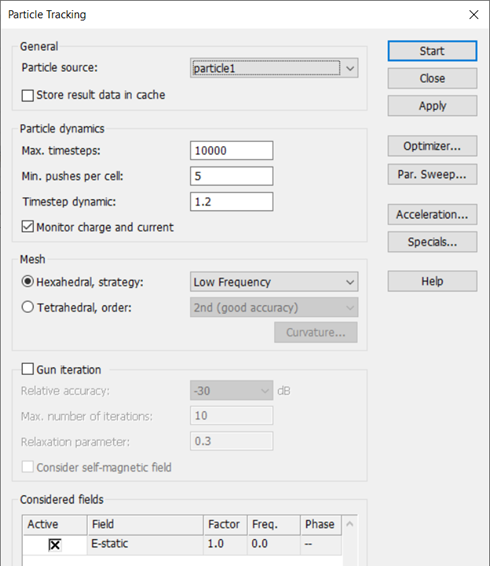This screenshot has height=566, width=490.
Task: Click the Min. pushes per cell field
Action: pyautogui.click(x=231, y=176)
